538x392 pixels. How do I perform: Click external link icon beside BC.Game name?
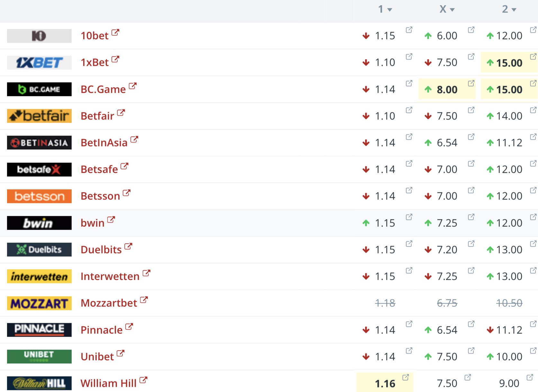(x=132, y=86)
